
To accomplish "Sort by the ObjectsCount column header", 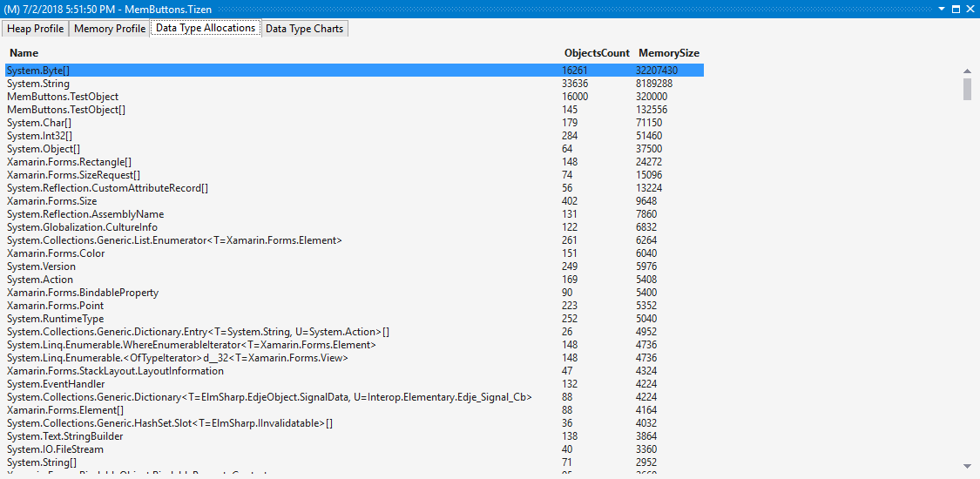I will (597, 53).
